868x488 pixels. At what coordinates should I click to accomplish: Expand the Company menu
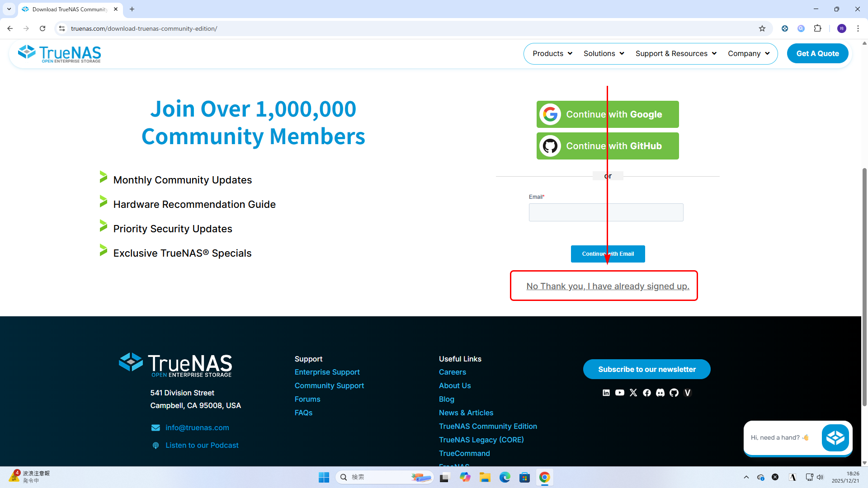point(749,53)
